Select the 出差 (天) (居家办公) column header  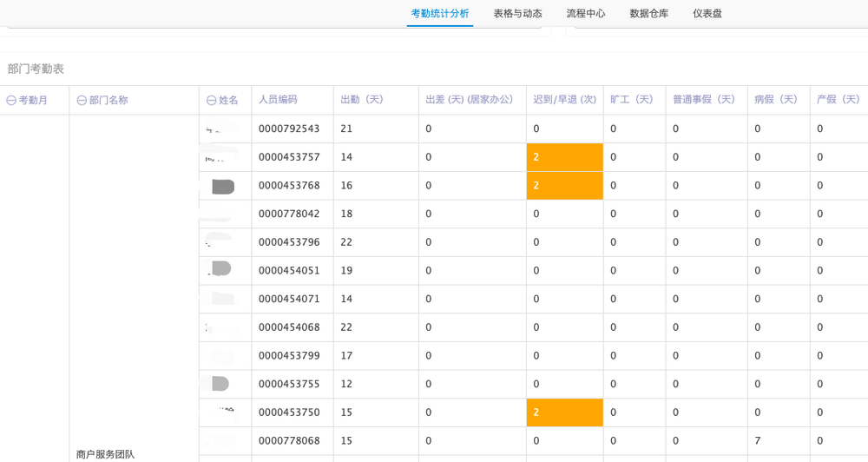pos(469,100)
